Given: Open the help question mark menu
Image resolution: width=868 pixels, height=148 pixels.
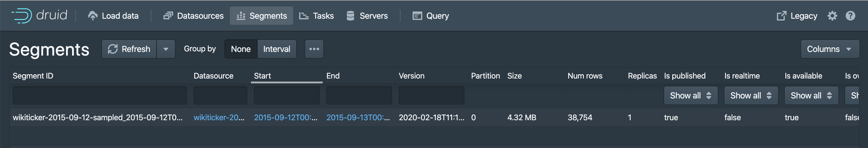Looking at the screenshot, I should point(850,16).
